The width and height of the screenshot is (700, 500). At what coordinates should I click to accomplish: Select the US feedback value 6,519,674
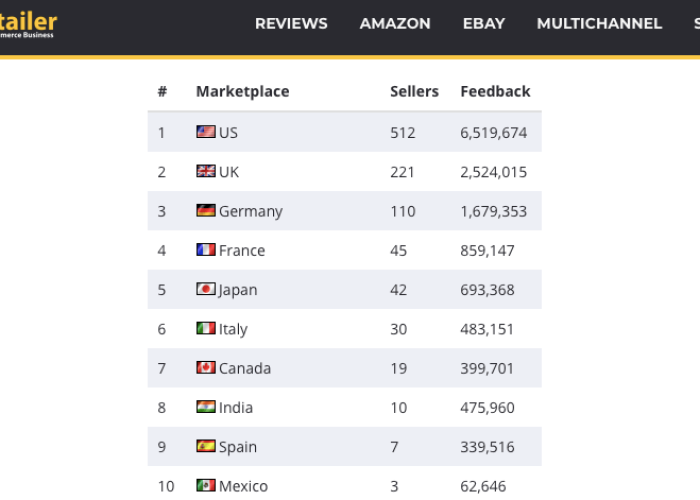[x=494, y=133]
